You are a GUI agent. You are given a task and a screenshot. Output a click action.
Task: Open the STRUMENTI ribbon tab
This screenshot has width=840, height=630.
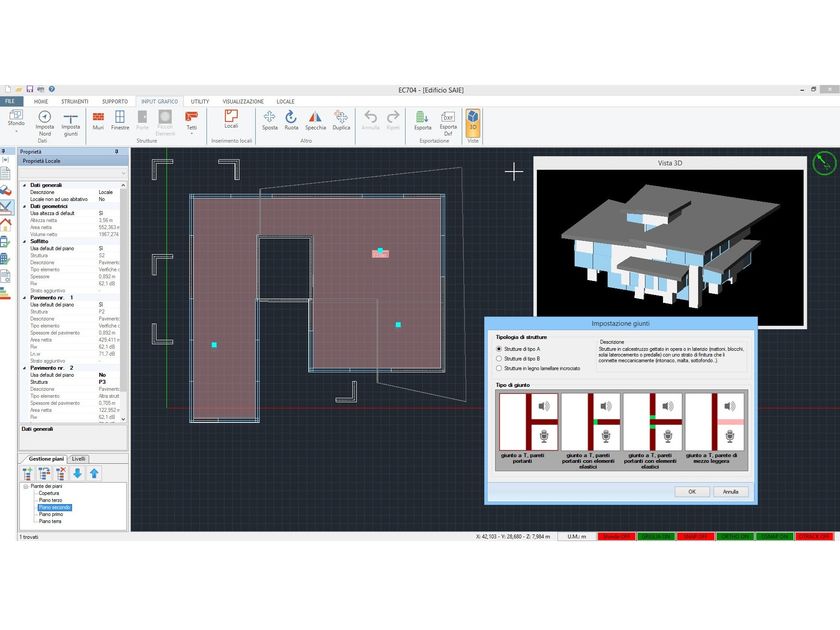click(x=74, y=101)
